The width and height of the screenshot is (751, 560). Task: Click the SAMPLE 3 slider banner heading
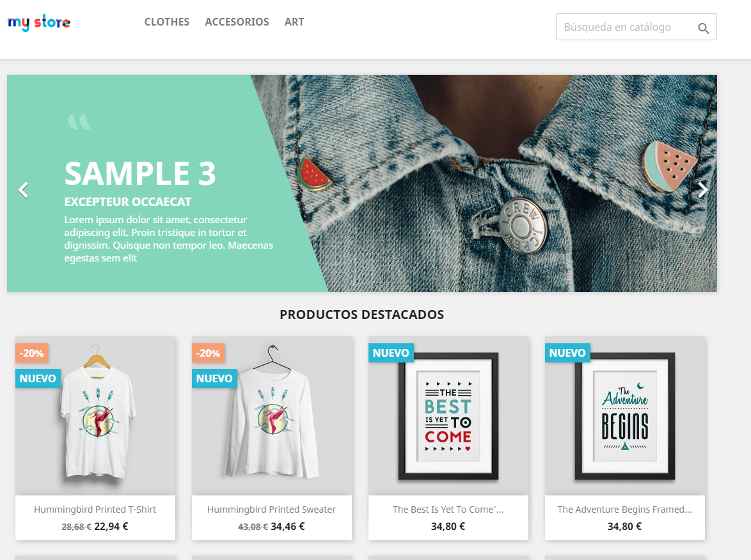click(140, 173)
